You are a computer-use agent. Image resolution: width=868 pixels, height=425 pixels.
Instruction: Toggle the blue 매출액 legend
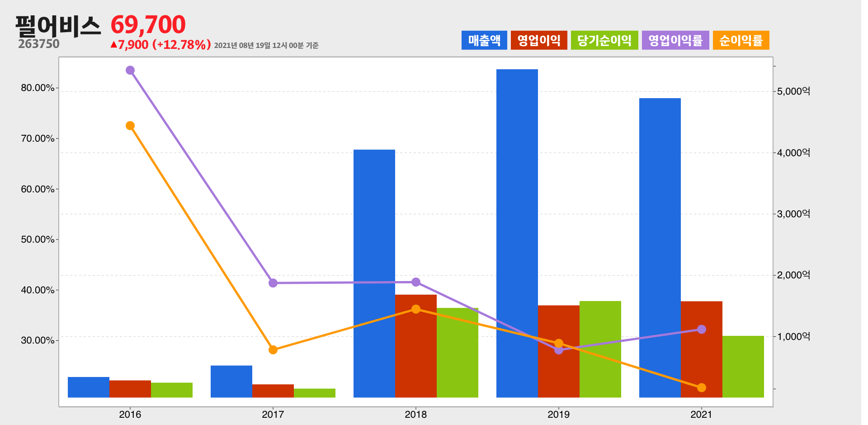click(x=484, y=40)
